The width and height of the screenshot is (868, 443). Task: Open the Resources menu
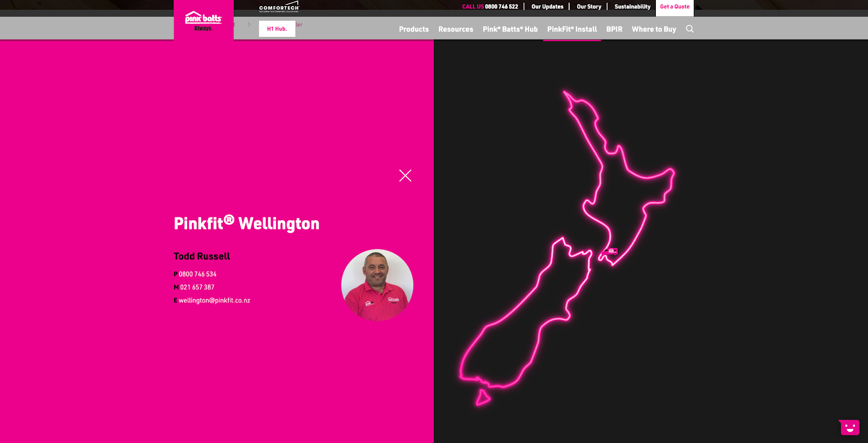click(456, 29)
